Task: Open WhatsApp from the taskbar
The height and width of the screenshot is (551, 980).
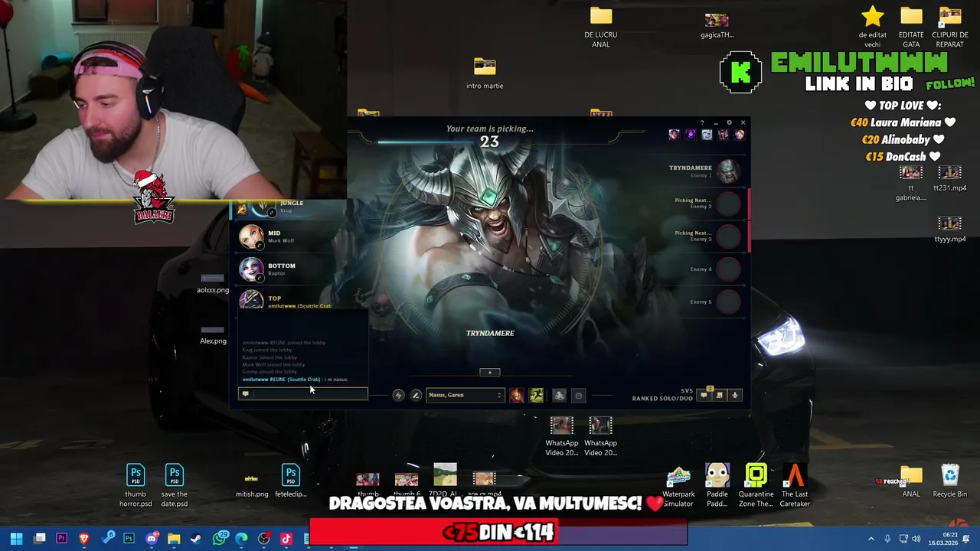Action: point(219,539)
